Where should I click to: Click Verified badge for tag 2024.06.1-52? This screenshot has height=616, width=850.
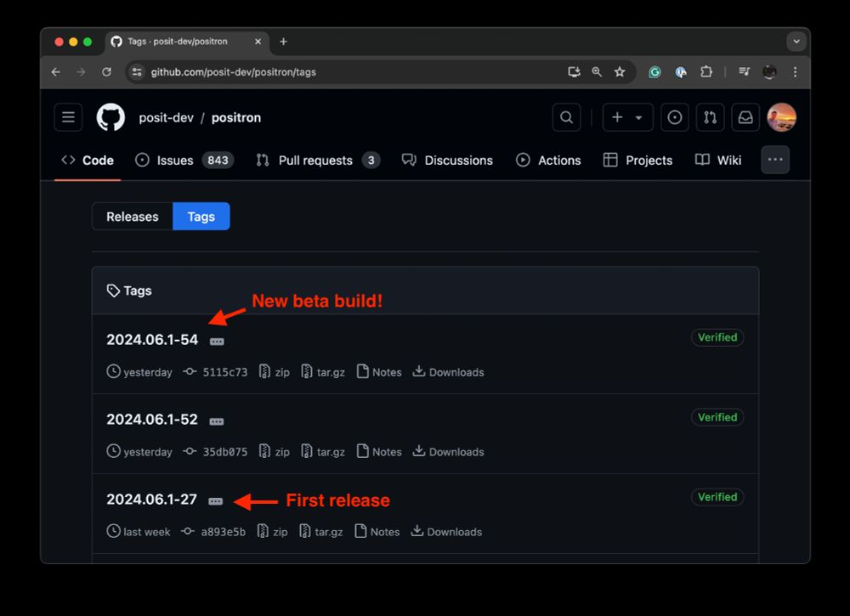coord(717,417)
